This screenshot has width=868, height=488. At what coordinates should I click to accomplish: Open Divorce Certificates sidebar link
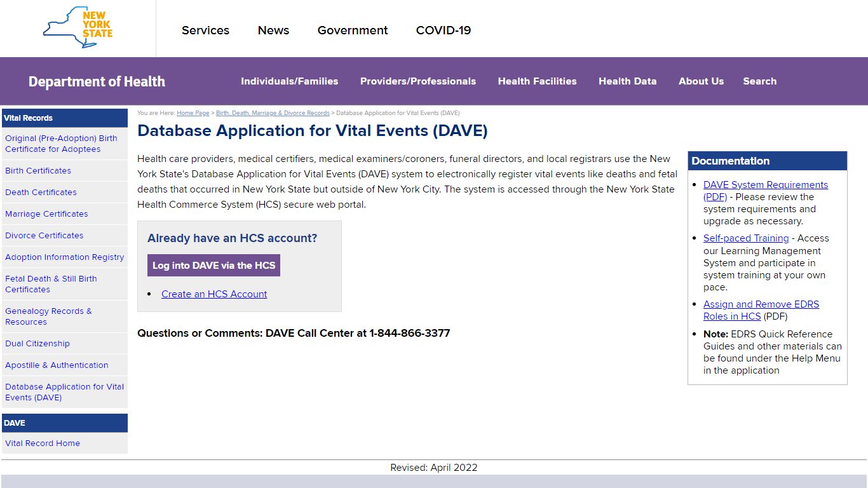[64, 235]
